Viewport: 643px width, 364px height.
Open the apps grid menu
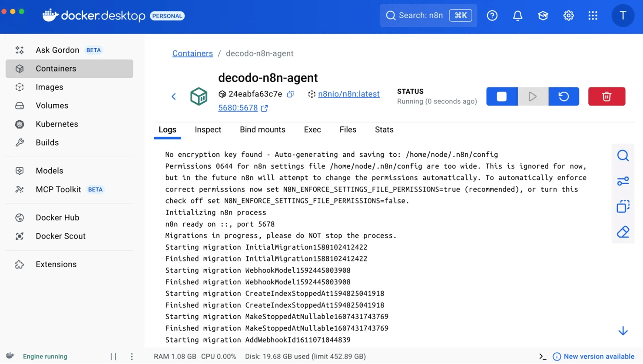593,16
